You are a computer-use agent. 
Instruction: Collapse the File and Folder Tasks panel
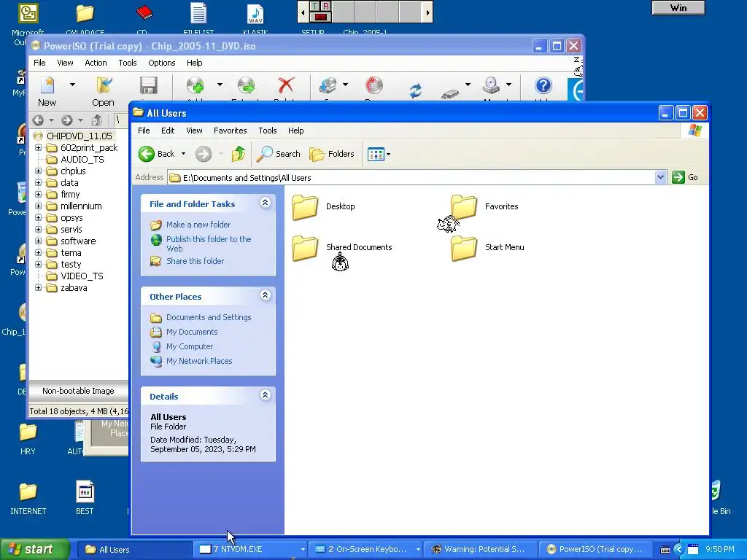coord(266,203)
